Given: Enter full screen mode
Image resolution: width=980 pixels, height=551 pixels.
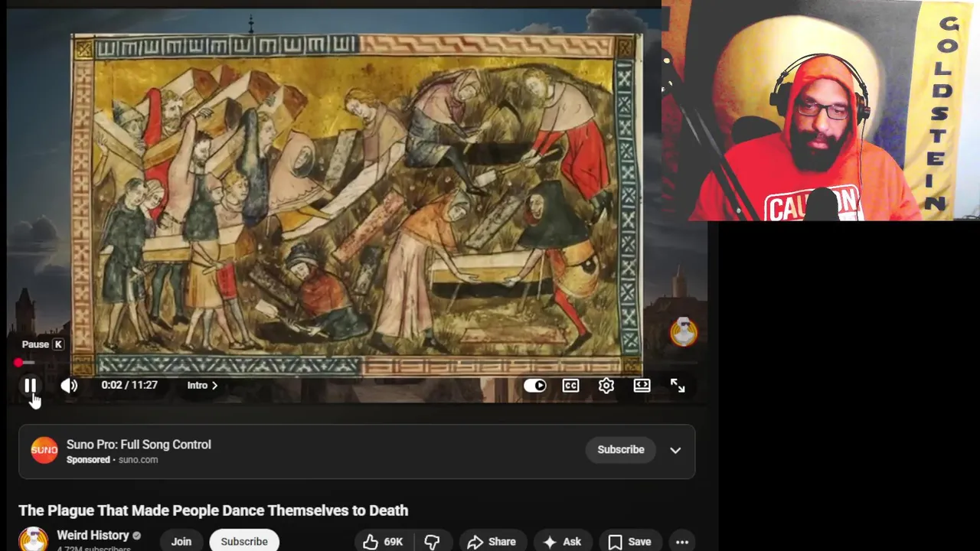Looking at the screenshot, I should point(678,386).
